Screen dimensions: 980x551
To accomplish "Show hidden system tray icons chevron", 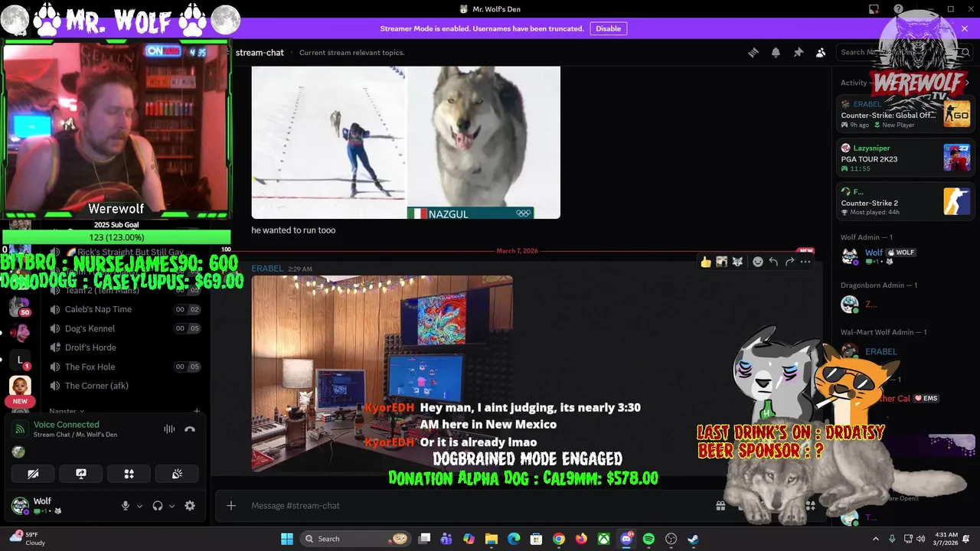I will click(876, 539).
